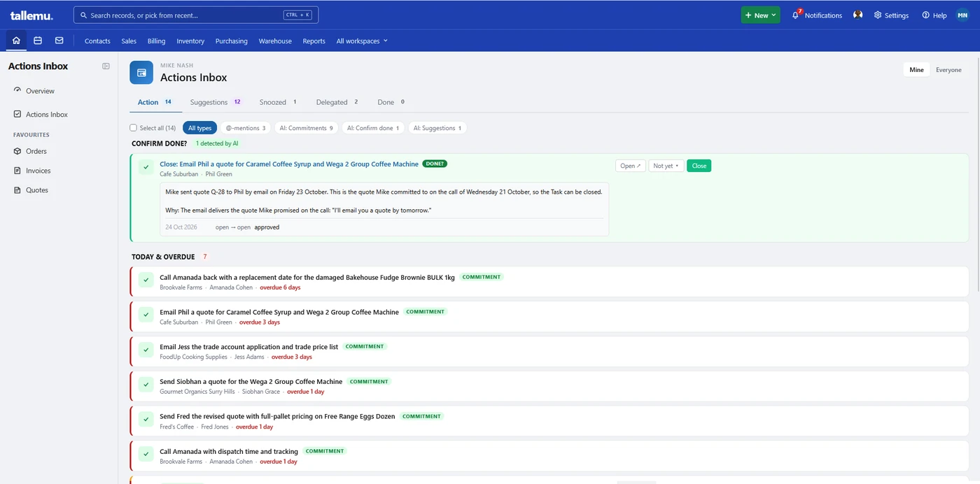Open the MN profile badge
The height and width of the screenshot is (484, 980).
tap(962, 15)
